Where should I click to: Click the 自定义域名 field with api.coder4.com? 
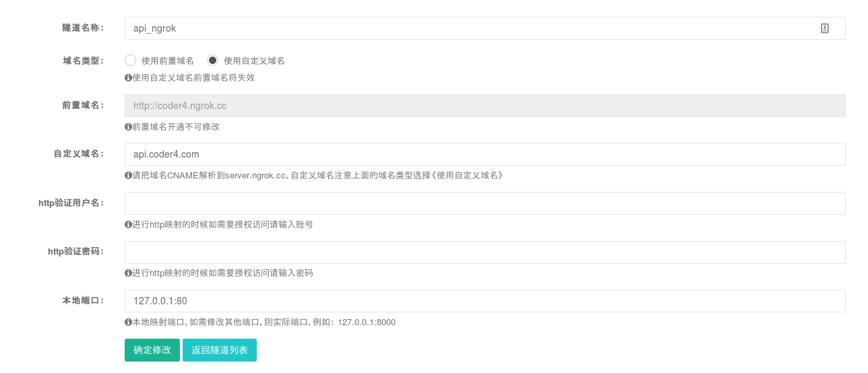(x=485, y=154)
